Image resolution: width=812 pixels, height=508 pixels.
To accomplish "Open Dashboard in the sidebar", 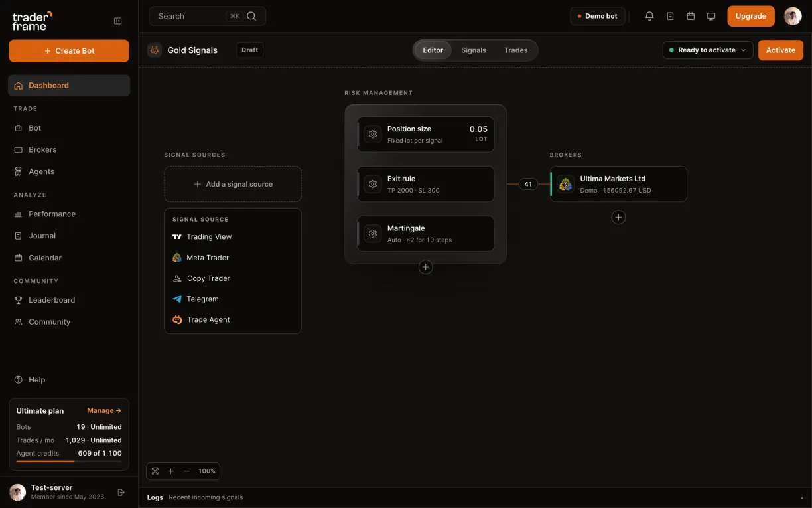I will (69, 85).
